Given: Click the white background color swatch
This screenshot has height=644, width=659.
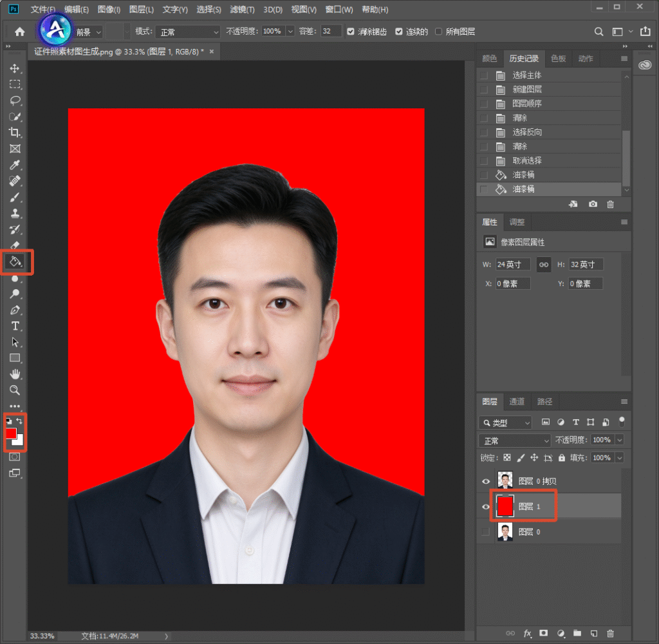Looking at the screenshot, I should (19, 441).
